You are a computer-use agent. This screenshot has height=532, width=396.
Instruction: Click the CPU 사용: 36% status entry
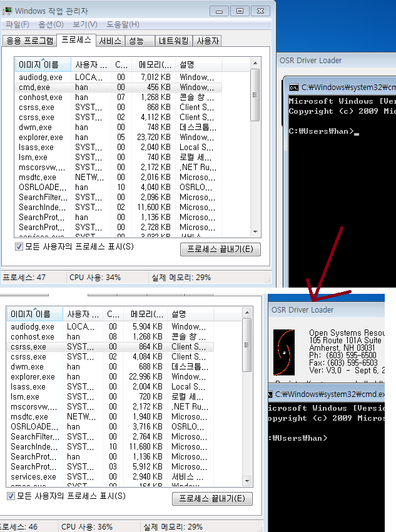point(87,527)
